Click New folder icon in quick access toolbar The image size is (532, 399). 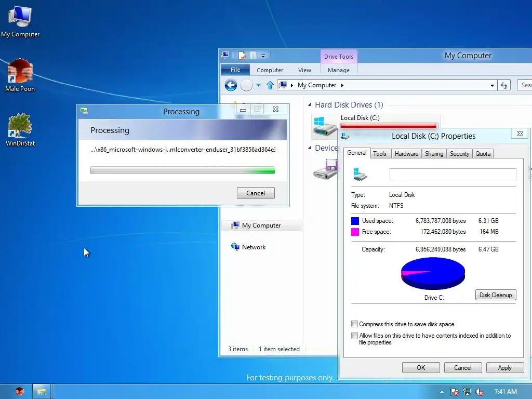click(x=253, y=55)
